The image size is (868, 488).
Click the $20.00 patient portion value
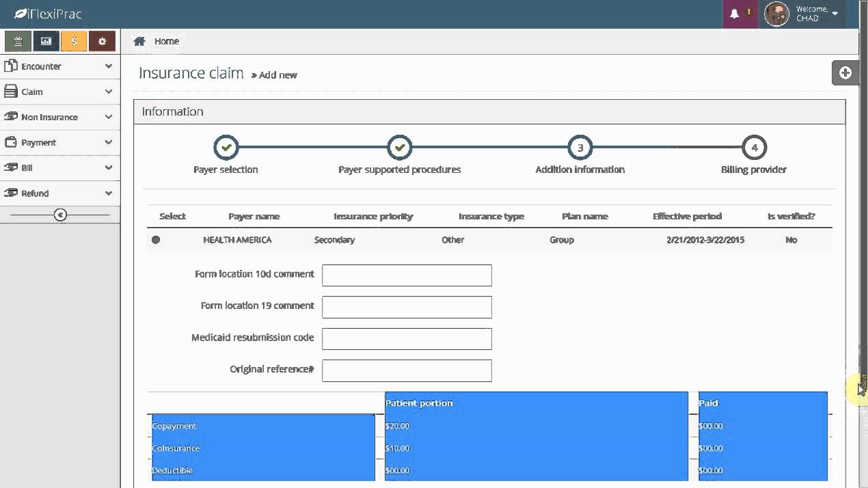tap(398, 426)
